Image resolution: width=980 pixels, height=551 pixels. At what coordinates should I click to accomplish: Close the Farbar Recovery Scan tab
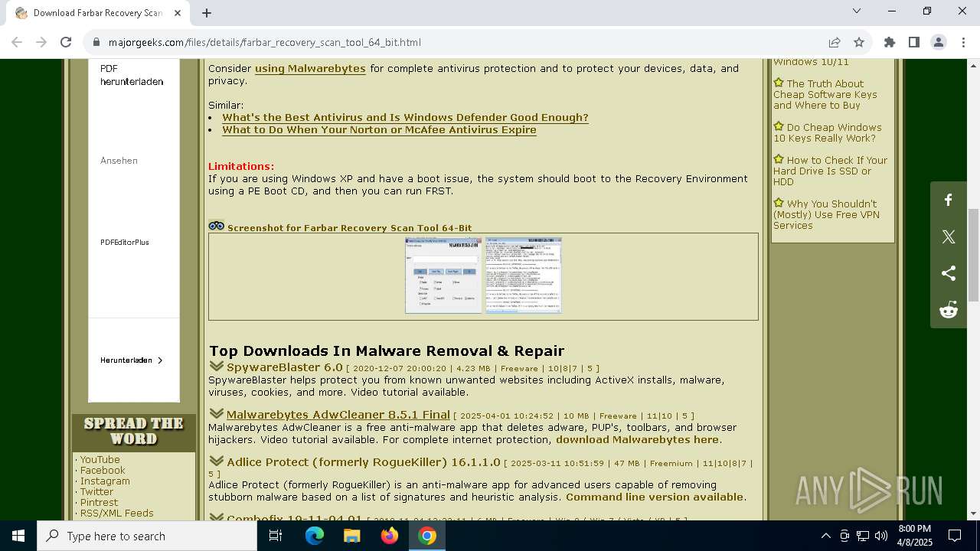[x=178, y=13]
